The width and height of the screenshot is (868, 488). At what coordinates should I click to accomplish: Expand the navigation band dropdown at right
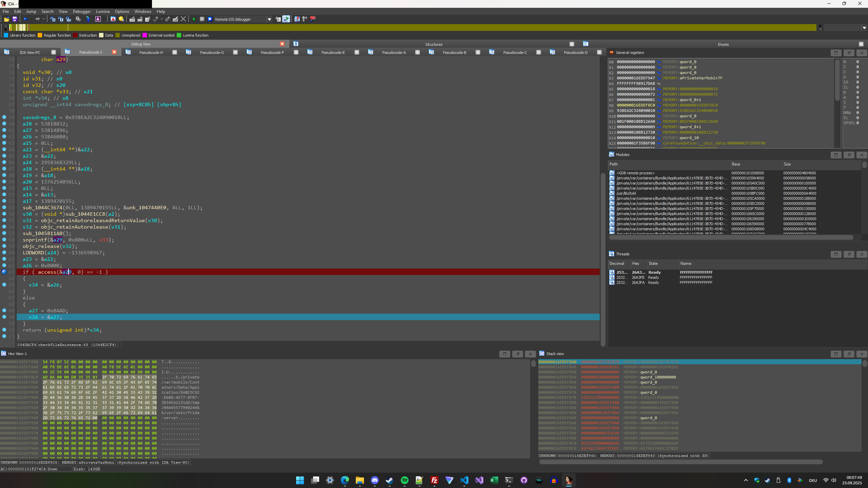pos(864,28)
